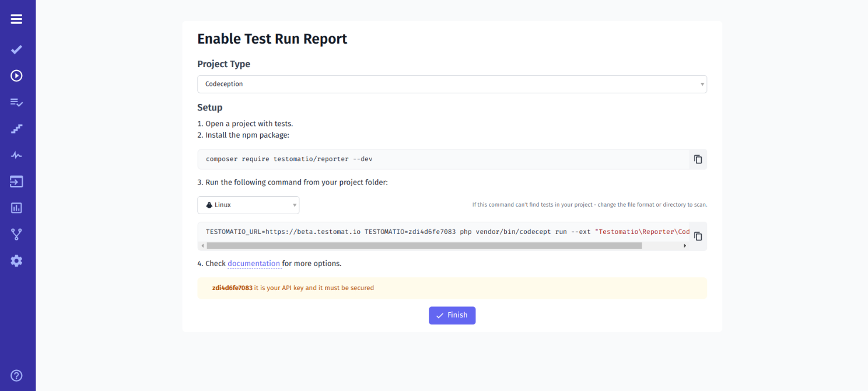
Task: Open the test plans list icon
Action: [16, 103]
